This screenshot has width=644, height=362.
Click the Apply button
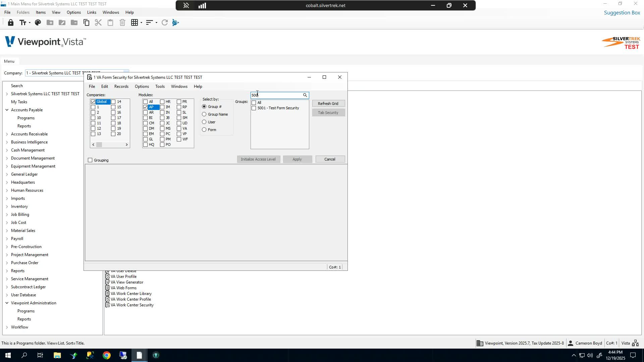point(297,159)
